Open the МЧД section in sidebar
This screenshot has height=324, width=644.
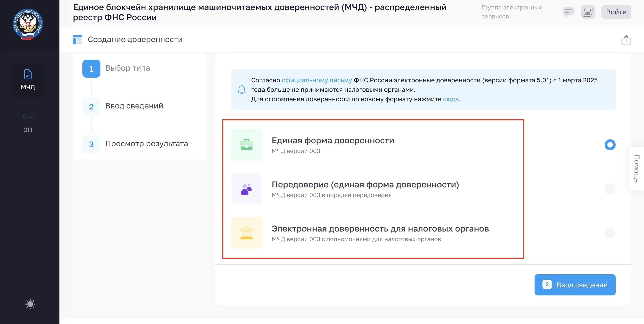pos(28,80)
